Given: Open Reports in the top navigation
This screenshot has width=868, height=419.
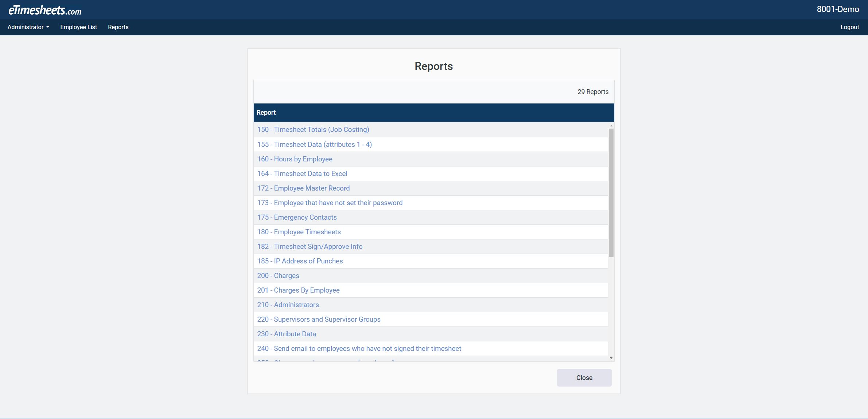Looking at the screenshot, I should 118,27.
